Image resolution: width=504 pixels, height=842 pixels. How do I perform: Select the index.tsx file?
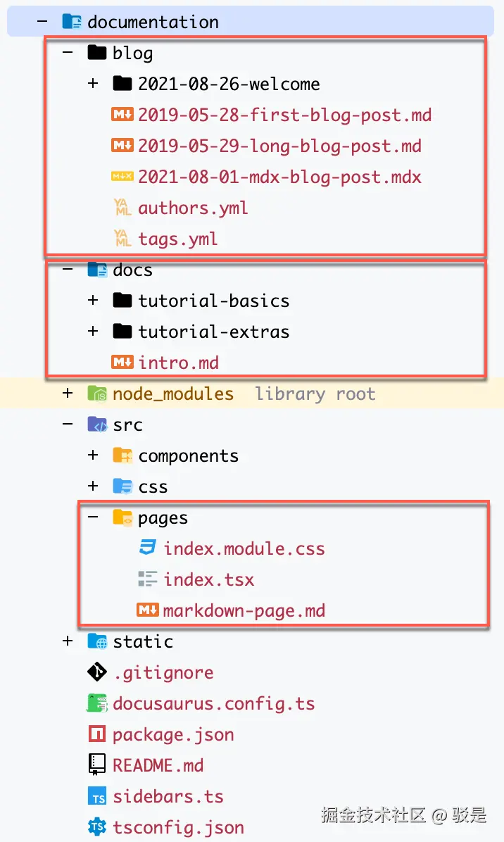pyautogui.click(x=208, y=579)
